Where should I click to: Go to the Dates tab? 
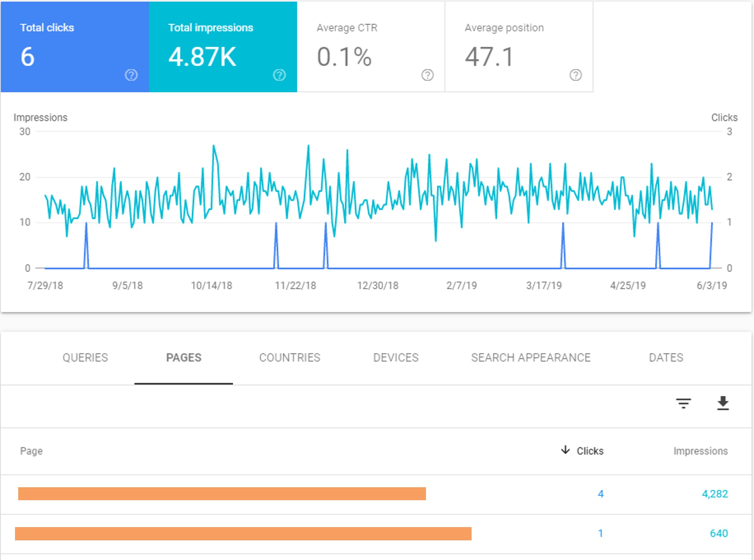tap(666, 358)
